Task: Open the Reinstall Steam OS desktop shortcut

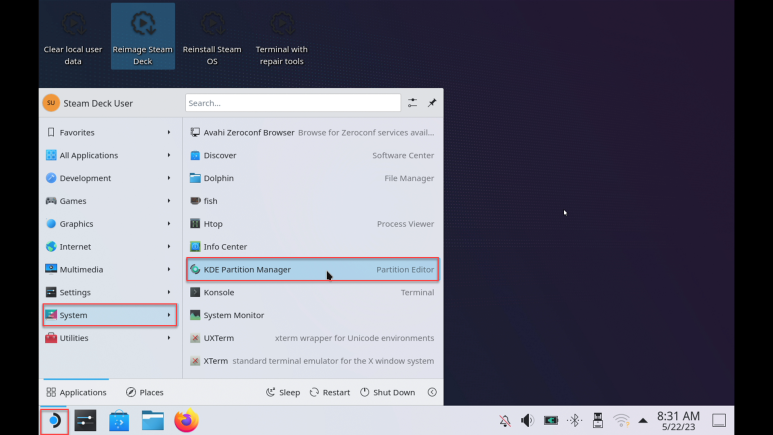Action: click(212, 37)
